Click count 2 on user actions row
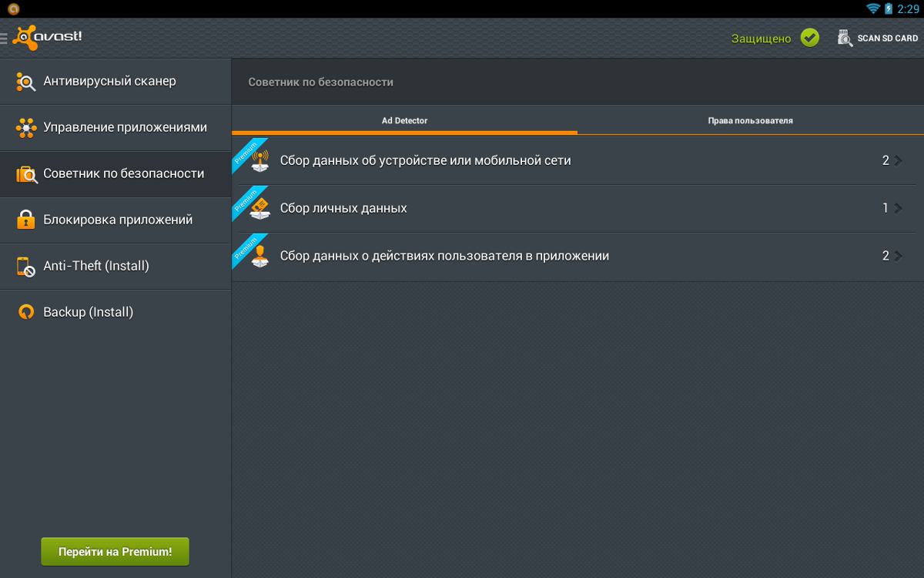The image size is (924, 578). click(885, 256)
